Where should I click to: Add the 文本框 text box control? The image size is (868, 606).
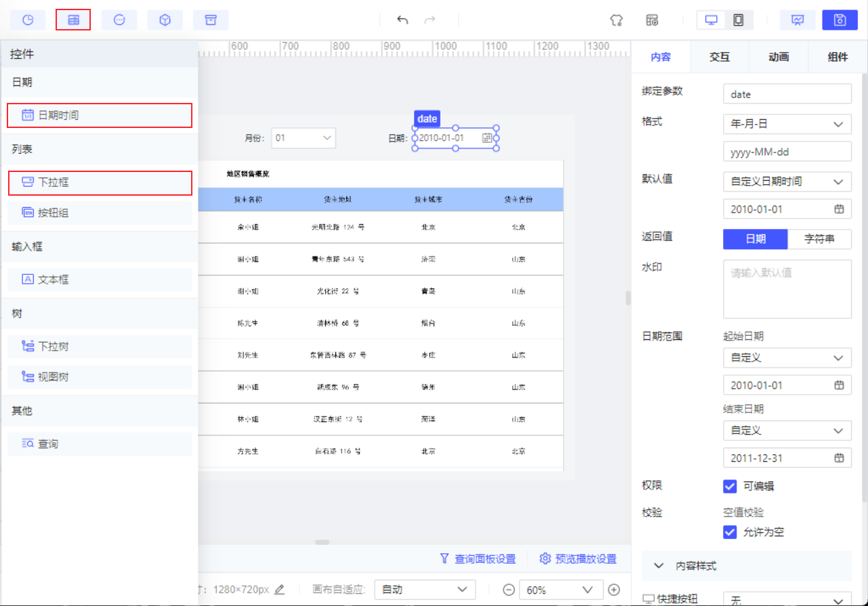100,280
